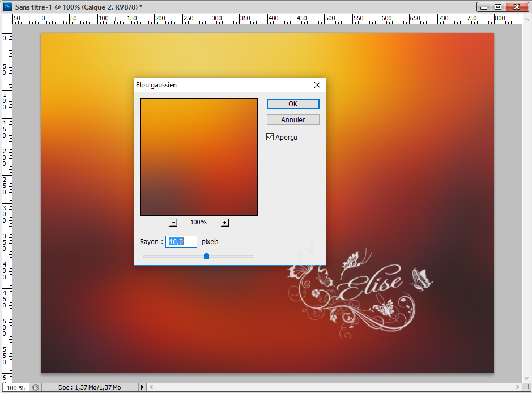Click the blur preview thumbnail in dialog
The image size is (532, 393).
coord(199,157)
